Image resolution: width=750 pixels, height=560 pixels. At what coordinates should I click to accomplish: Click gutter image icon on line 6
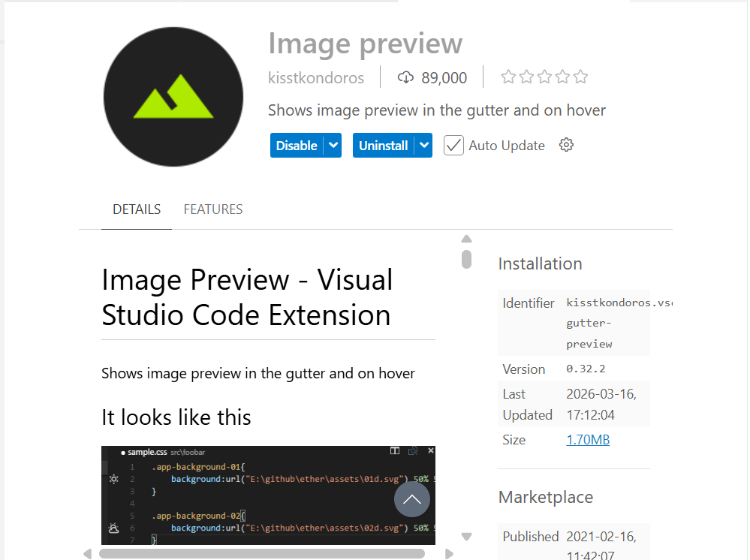114,528
